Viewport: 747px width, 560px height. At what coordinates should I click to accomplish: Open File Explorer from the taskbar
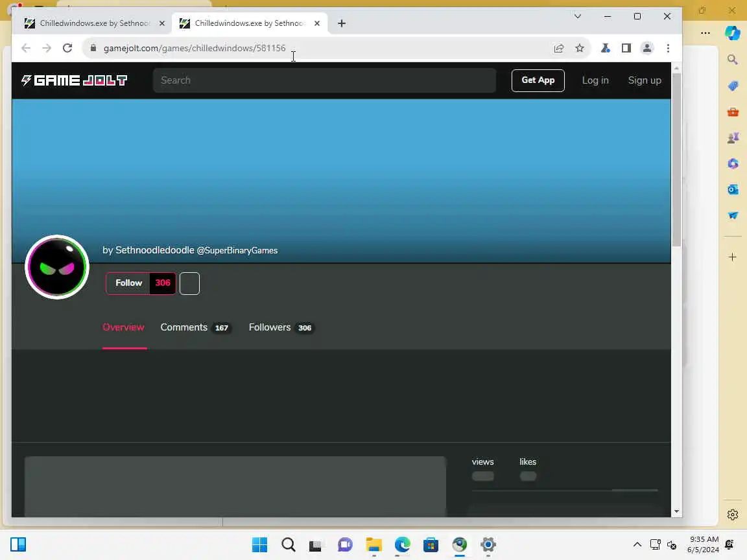click(x=374, y=544)
